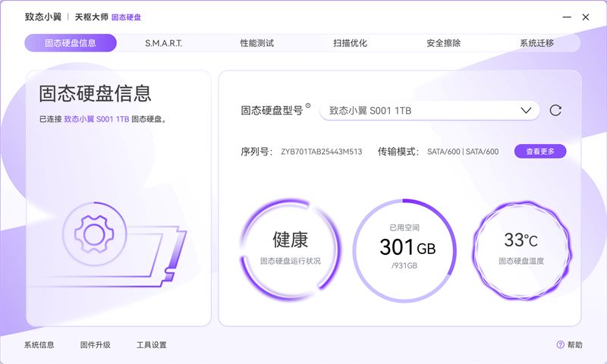Image resolution: width=607 pixels, height=364 pixels.
Task: Click the 天枢大师 固态硬盘 title
Action: pos(108,17)
